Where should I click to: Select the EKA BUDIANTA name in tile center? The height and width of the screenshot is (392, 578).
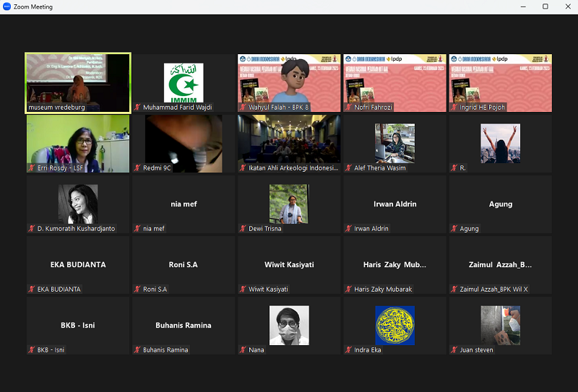point(78,264)
